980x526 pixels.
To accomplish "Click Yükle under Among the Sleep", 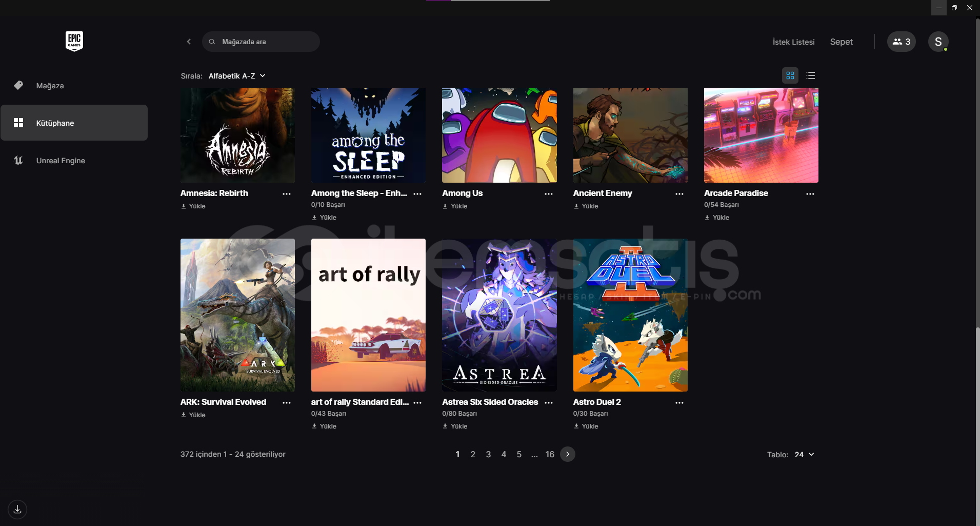I will tap(324, 218).
